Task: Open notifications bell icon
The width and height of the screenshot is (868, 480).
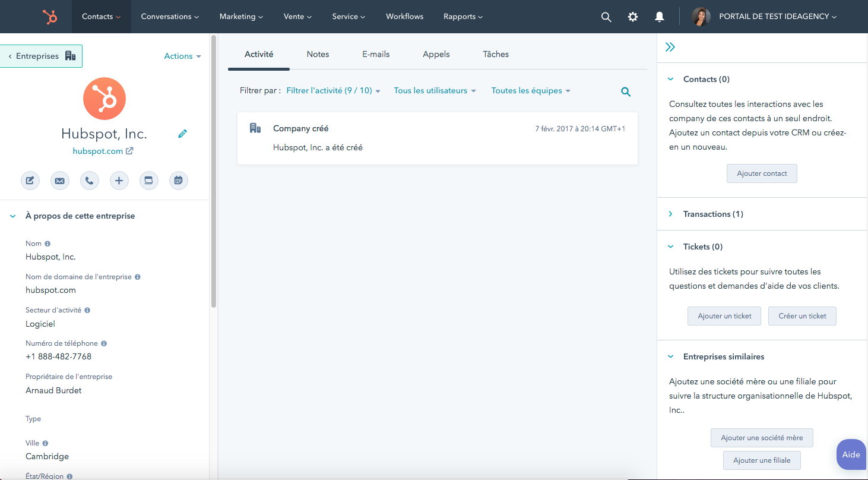Action: coord(659,17)
